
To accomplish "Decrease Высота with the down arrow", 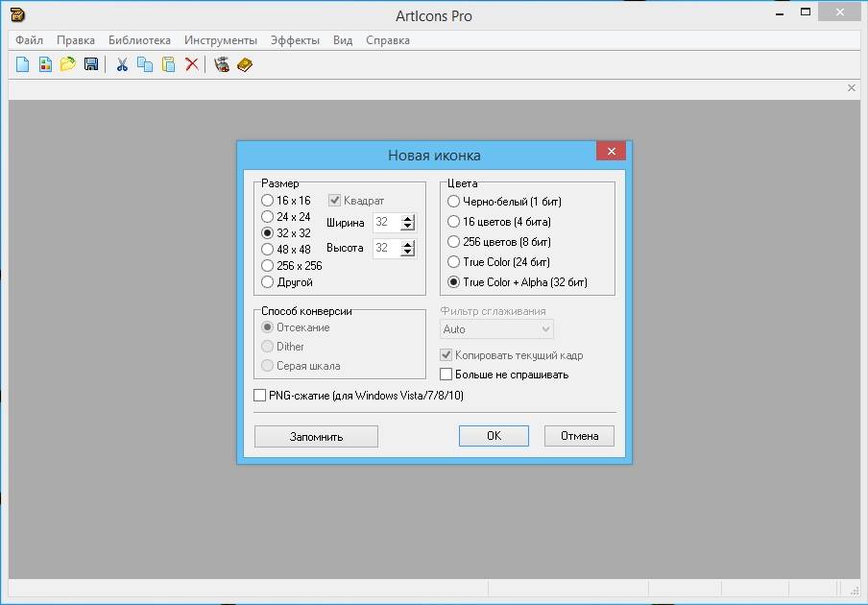I will click(408, 252).
